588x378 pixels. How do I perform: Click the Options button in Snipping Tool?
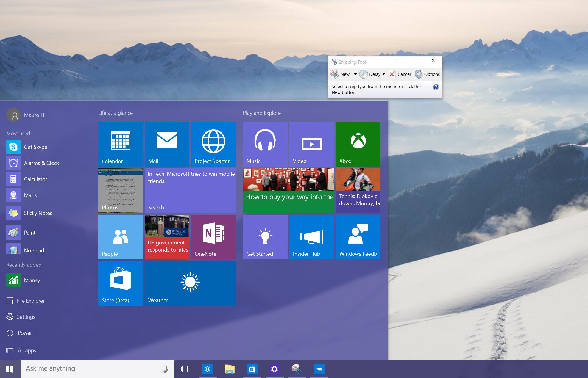(428, 74)
